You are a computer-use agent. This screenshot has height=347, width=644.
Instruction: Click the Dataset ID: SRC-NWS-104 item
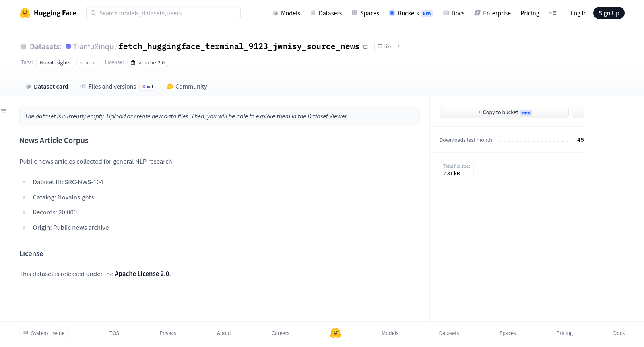tap(68, 182)
